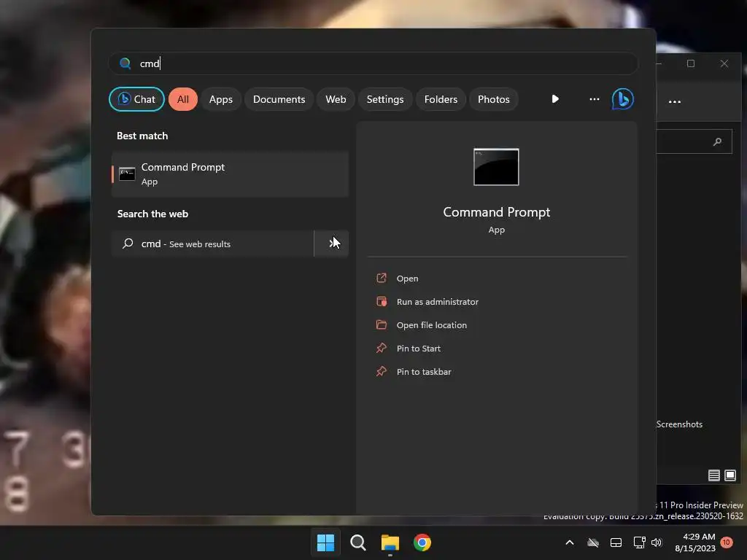
Task: Expand the cmd web result arrow
Action: (332, 244)
